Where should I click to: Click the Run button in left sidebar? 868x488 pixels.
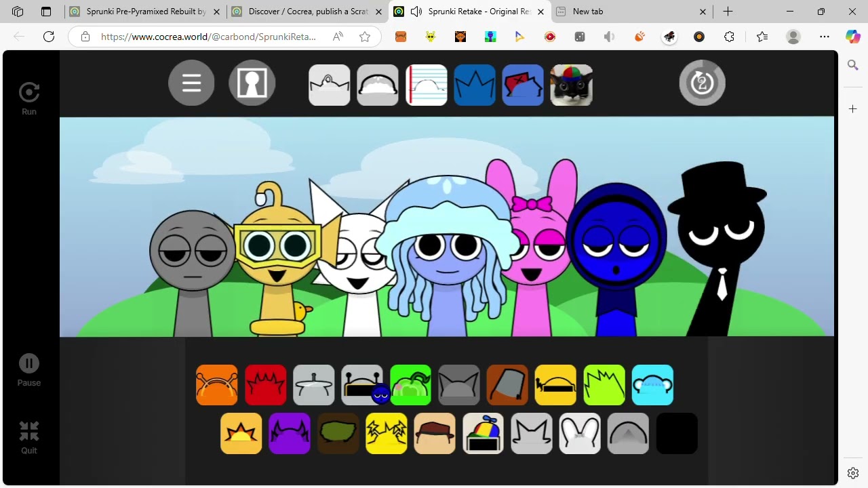(29, 99)
